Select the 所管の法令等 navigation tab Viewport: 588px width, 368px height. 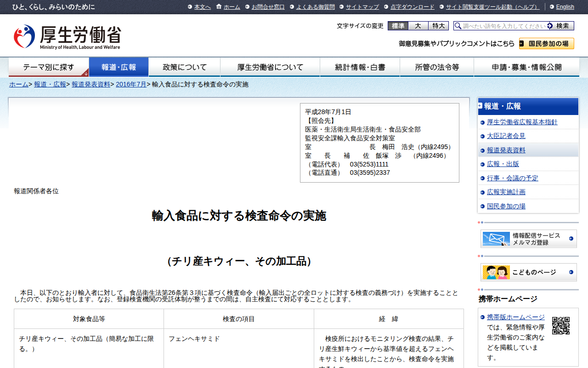[x=437, y=67]
